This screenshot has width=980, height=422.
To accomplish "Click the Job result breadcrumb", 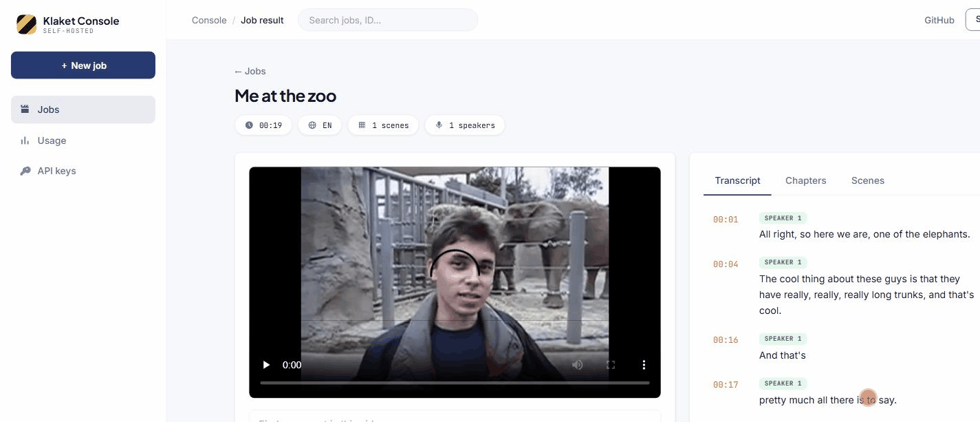I will coord(262,20).
